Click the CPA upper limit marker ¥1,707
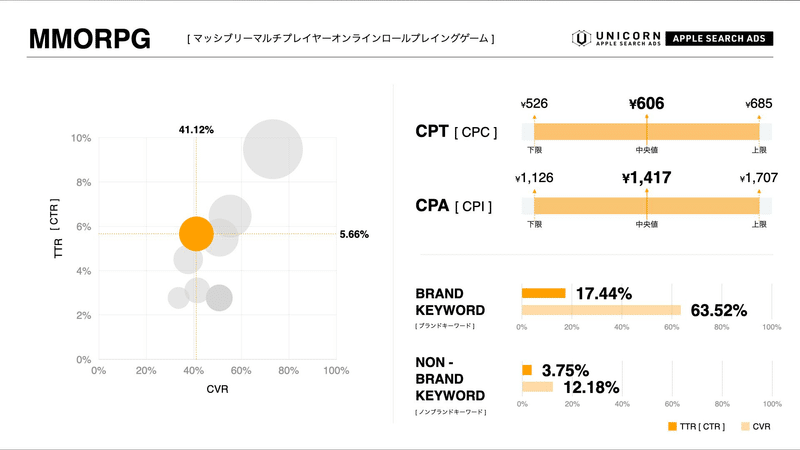Screen dimensions: 800x450 click(x=759, y=178)
